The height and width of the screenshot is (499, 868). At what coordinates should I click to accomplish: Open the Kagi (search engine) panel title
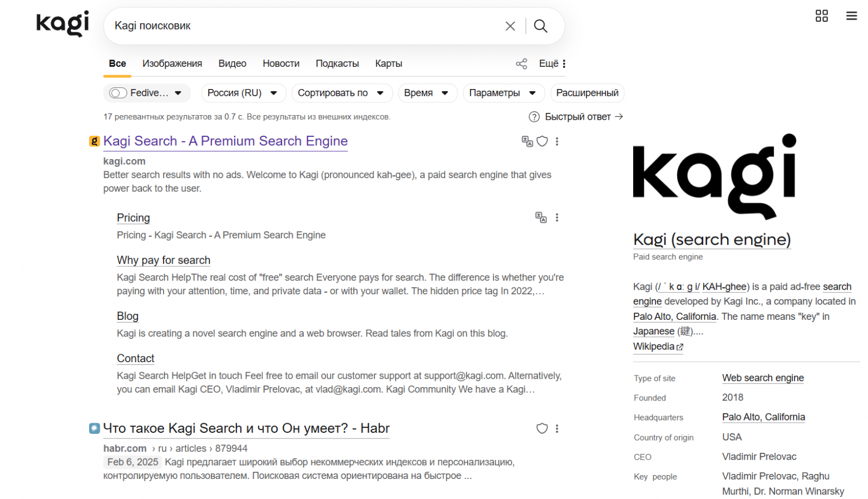pos(712,240)
